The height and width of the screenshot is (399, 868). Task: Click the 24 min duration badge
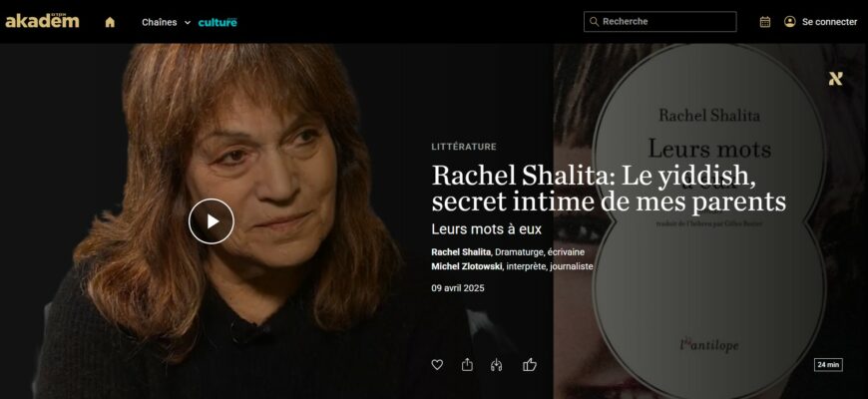(x=828, y=365)
